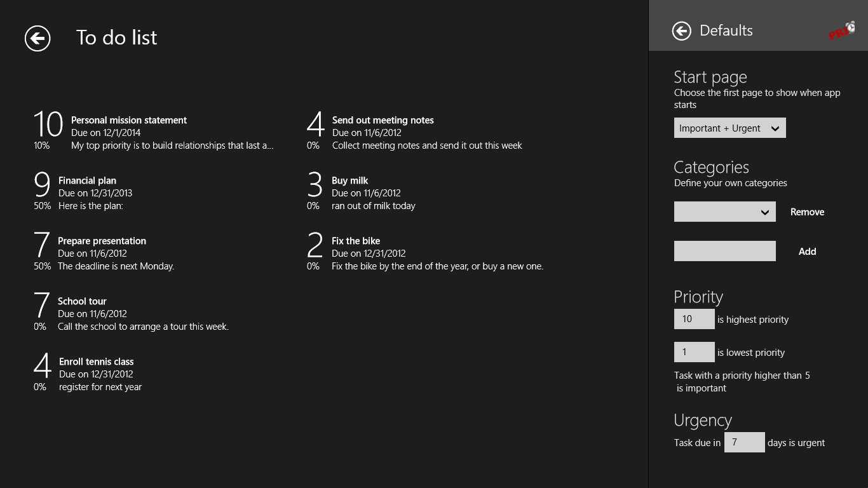The height and width of the screenshot is (488, 868).
Task: Click the urgent days number field
Action: coord(744,442)
